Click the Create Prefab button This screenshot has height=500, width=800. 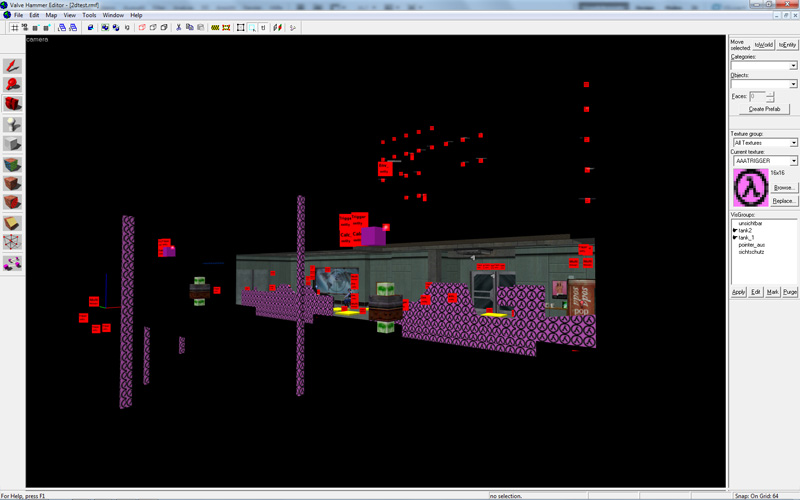click(x=764, y=109)
